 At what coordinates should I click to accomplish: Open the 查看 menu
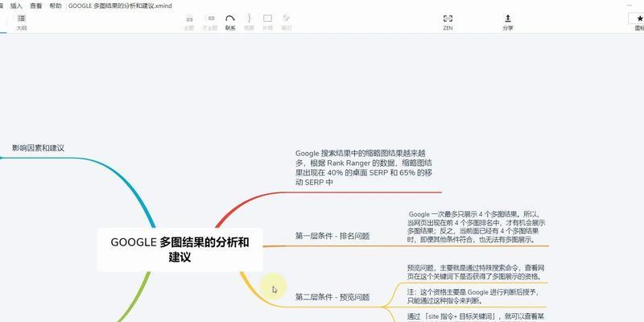tap(35, 6)
